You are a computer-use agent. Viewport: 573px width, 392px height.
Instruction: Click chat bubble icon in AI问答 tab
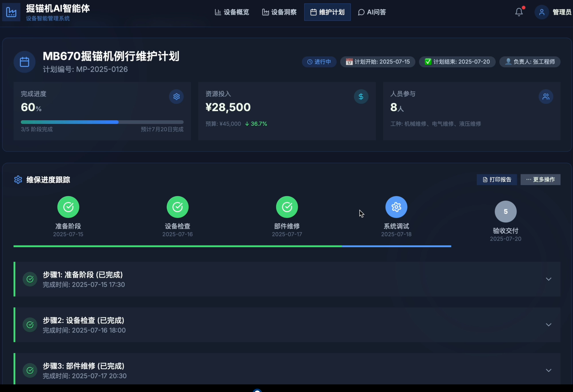pos(361,12)
